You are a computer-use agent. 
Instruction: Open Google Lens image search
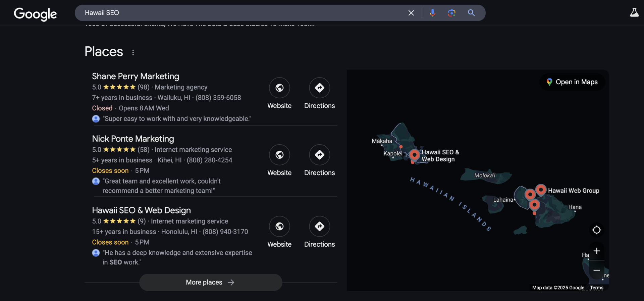pyautogui.click(x=451, y=13)
